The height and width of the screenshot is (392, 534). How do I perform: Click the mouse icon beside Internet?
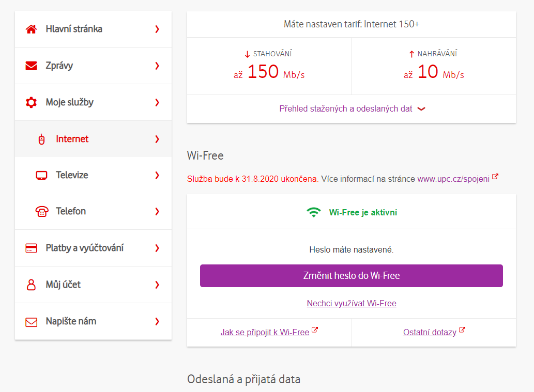click(x=41, y=139)
